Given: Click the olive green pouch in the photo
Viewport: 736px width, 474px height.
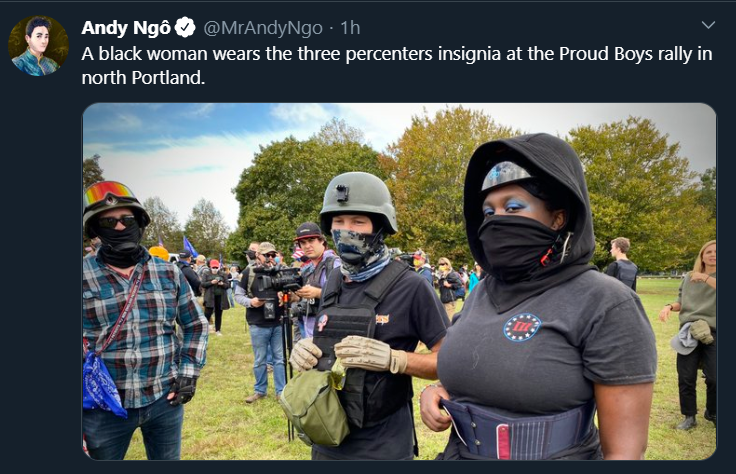Looking at the screenshot, I should (x=314, y=406).
